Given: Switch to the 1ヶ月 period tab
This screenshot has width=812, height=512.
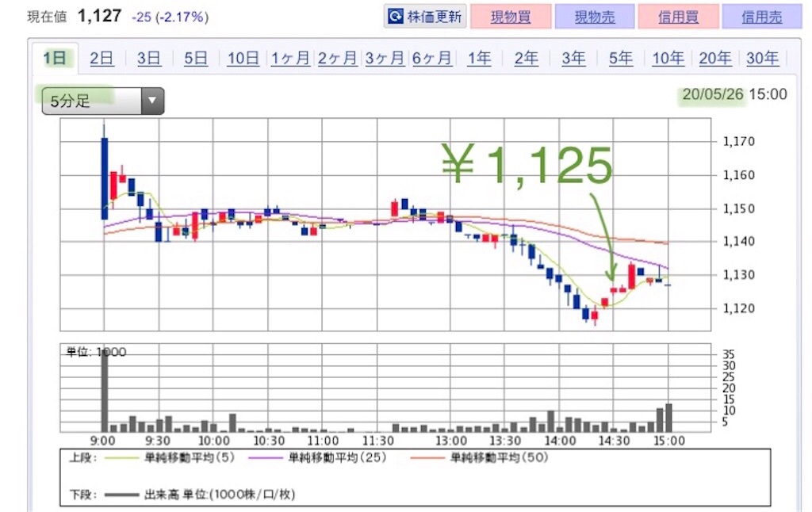Looking at the screenshot, I should click(290, 58).
